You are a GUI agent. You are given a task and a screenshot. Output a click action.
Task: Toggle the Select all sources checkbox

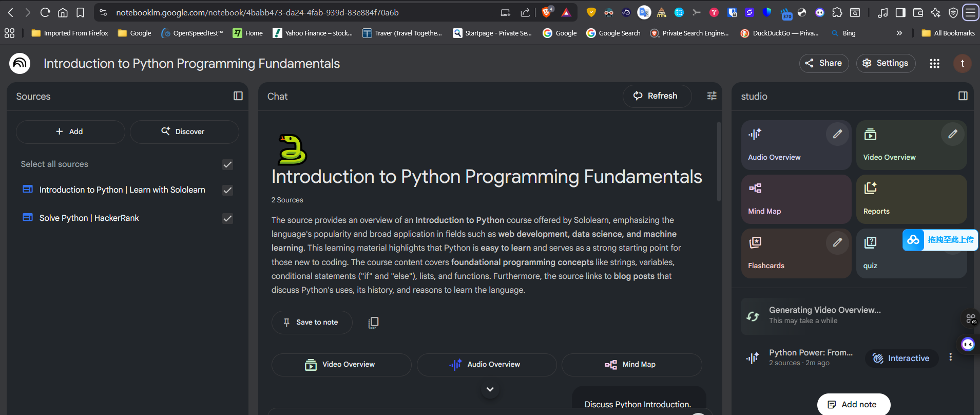point(227,164)
